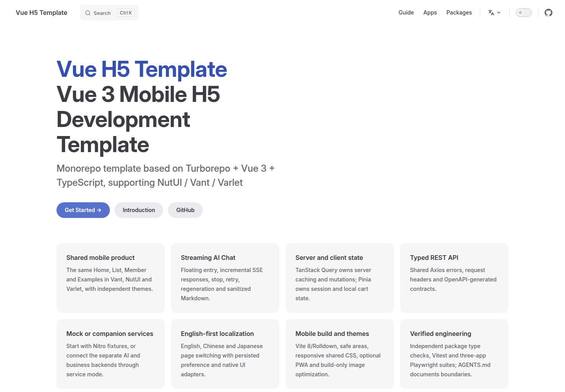Open the Packages nav item
Image resolution: width=565 pixels, height=392 pixels.
click(459, 13)
